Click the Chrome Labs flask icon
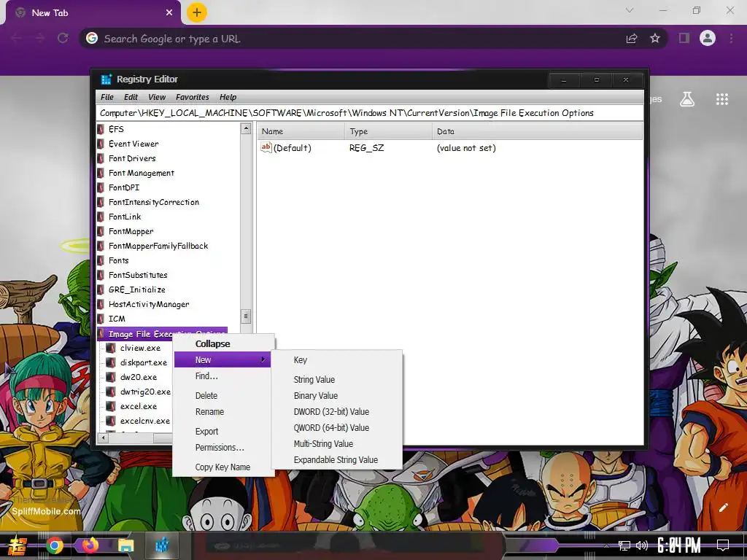 pos(687,99)
